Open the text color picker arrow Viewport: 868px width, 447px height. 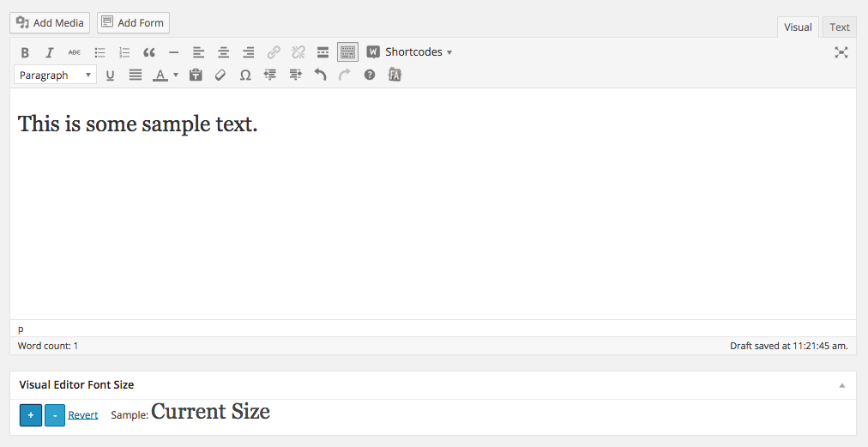(176, 76)
